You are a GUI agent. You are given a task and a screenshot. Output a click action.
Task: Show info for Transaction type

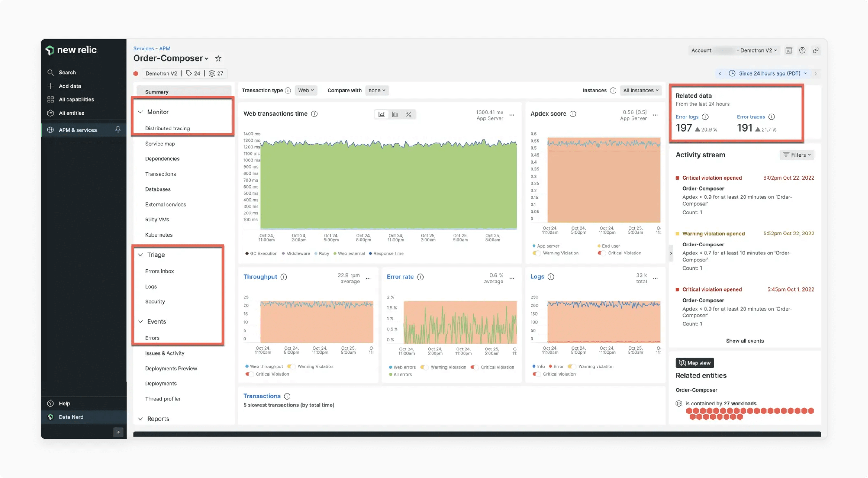pos(288,90)
